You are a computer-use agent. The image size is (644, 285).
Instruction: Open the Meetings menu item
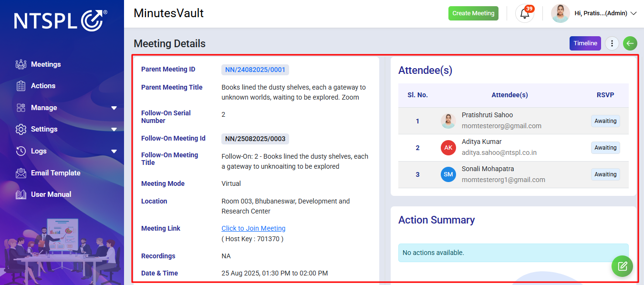tap(46, 64)
